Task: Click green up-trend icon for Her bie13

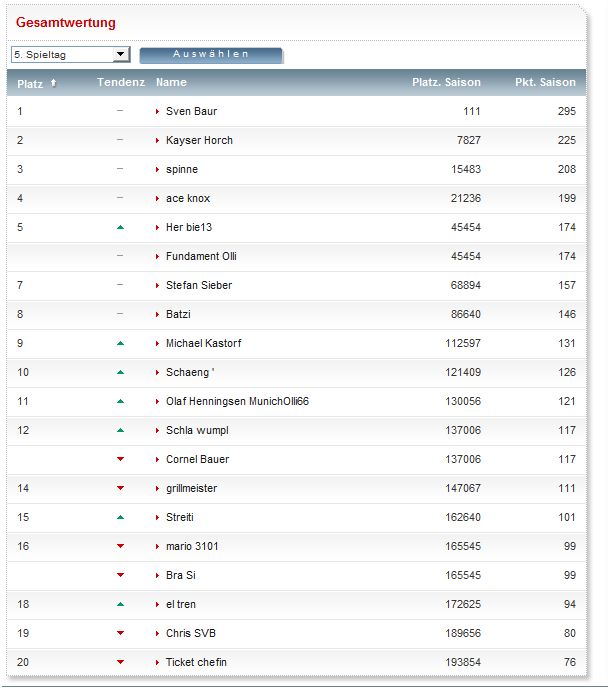Action: (x=120, y=227)
